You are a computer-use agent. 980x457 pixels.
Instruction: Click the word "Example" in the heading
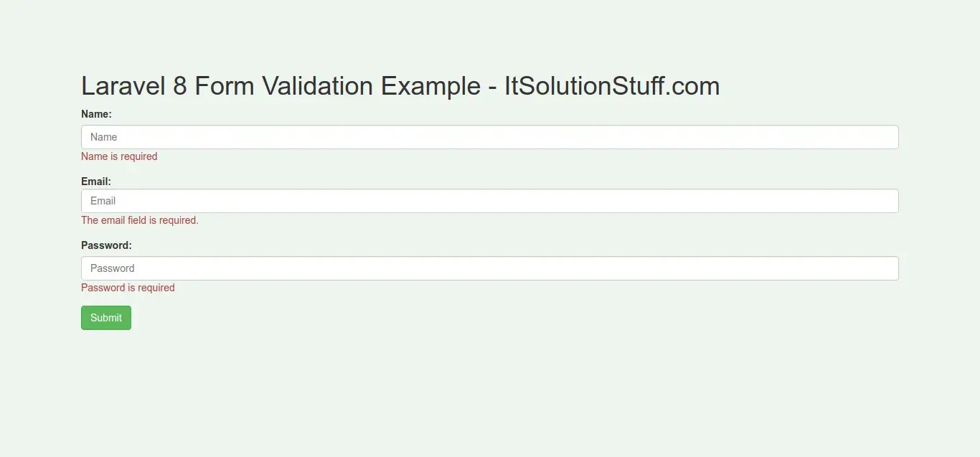430,86
